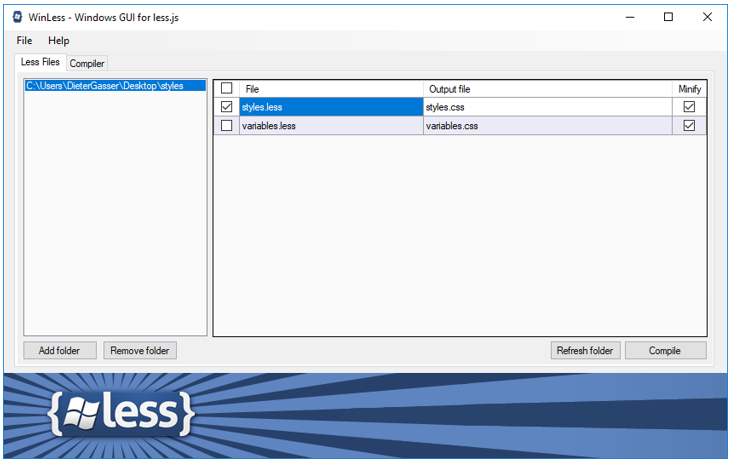
Task: Select the variables.less file row
Action: 330,126
